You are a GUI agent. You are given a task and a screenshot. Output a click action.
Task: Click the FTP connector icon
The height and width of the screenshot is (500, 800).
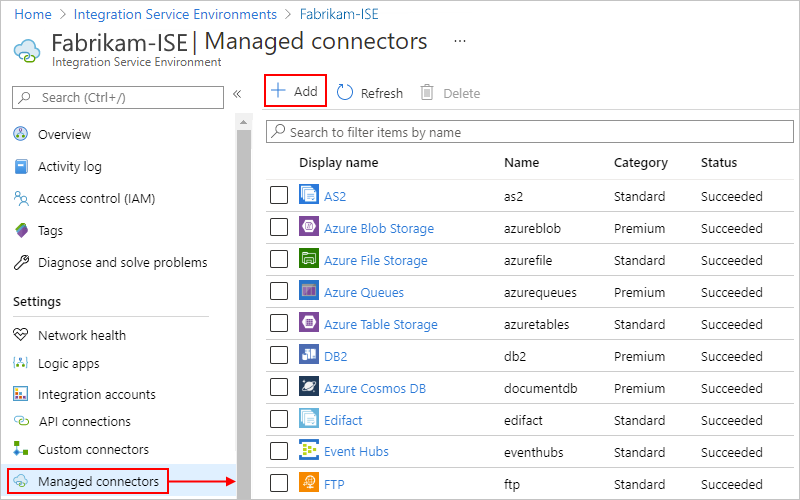(309, 483)
